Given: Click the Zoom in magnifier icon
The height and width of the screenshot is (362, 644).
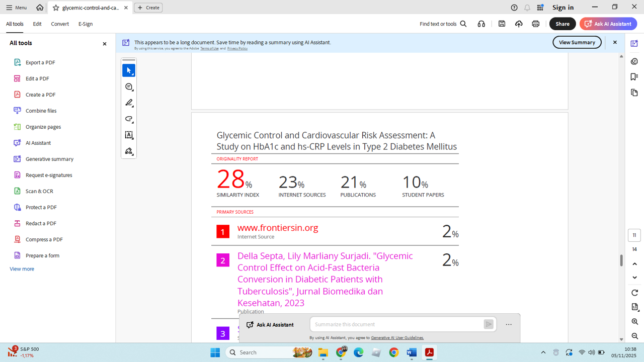Looking at the screenshot, I should (x=634, y=322).
